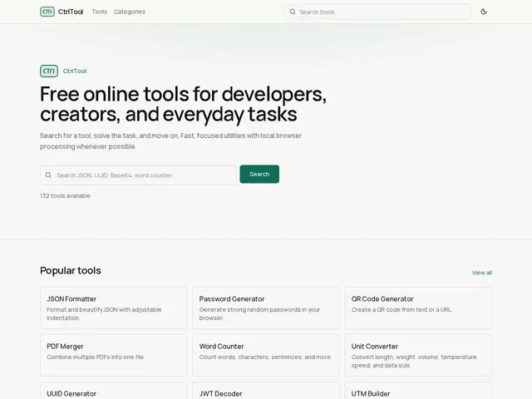The image size is (532, 399).
Task: Click the "Free online tools for developers" headline
Action: point(183,104)
